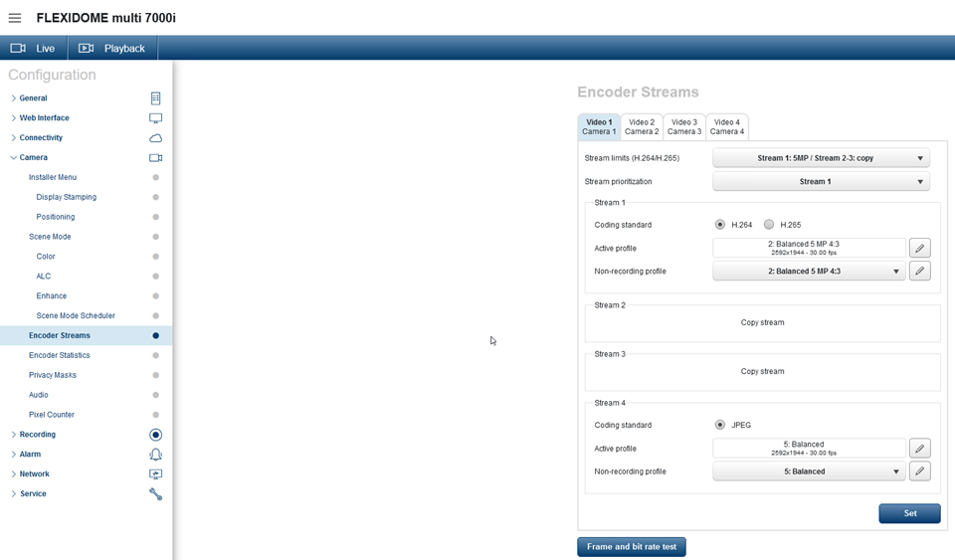Image resolution: width=955 pixels, height=560 pixels.
Task: Open the Privacy Masks page
Action: coord(53,375)
